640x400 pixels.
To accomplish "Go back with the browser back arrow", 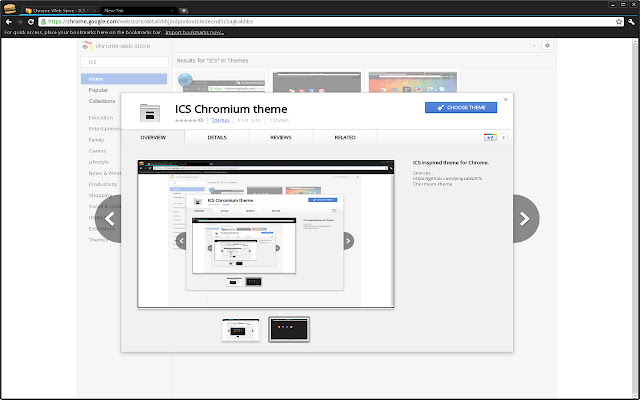I will (9, 22).
